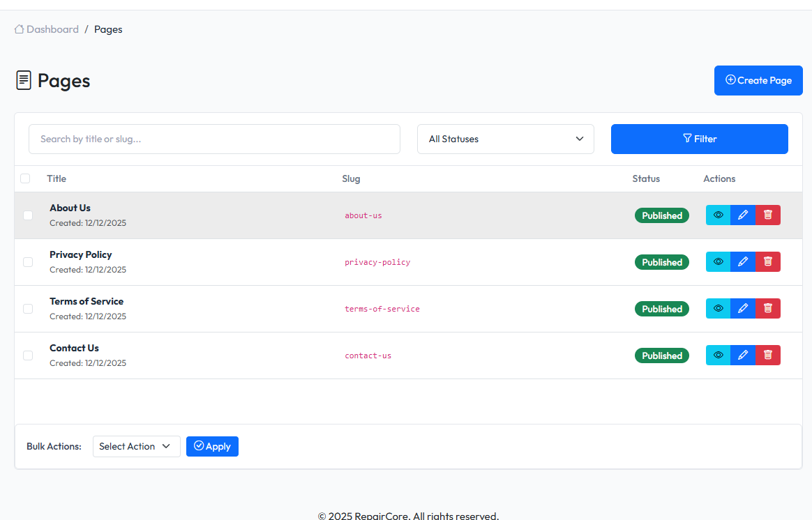Select the Terms of Service checkbox
The image size is (812, 520).
[28, 308]
